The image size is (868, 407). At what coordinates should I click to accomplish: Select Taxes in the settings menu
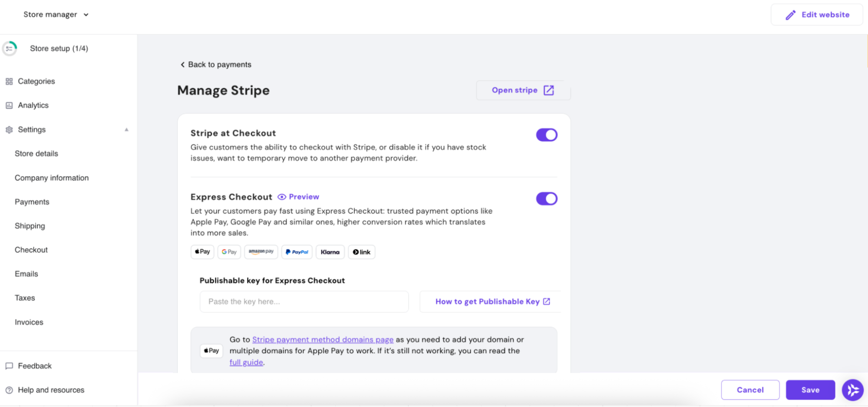coord(25,298)
